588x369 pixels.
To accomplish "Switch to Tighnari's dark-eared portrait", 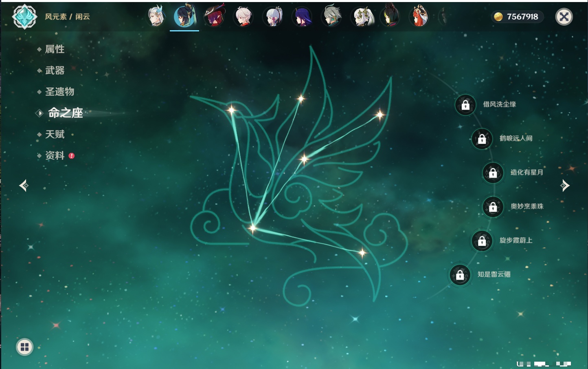I will point(390,16).
